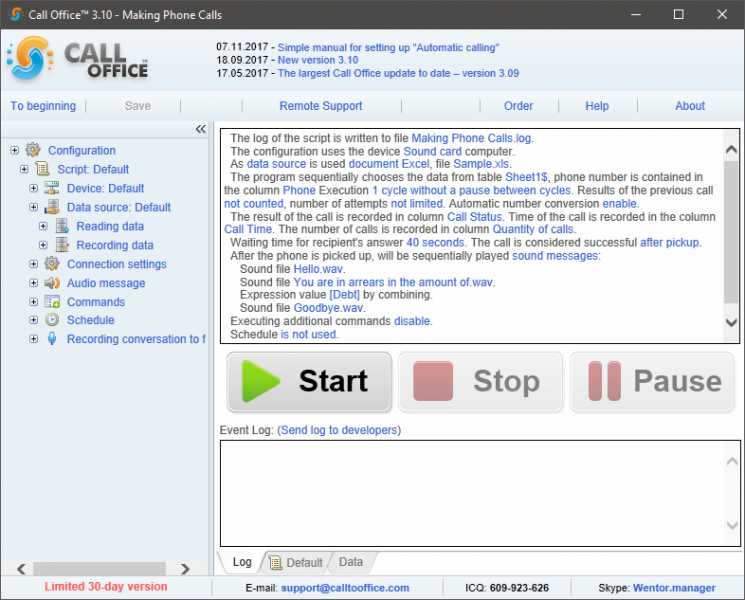This screenshot has width=745, height=600.
Task: Click the Goodbye.wav sound file link
Action: click(328, 308)
